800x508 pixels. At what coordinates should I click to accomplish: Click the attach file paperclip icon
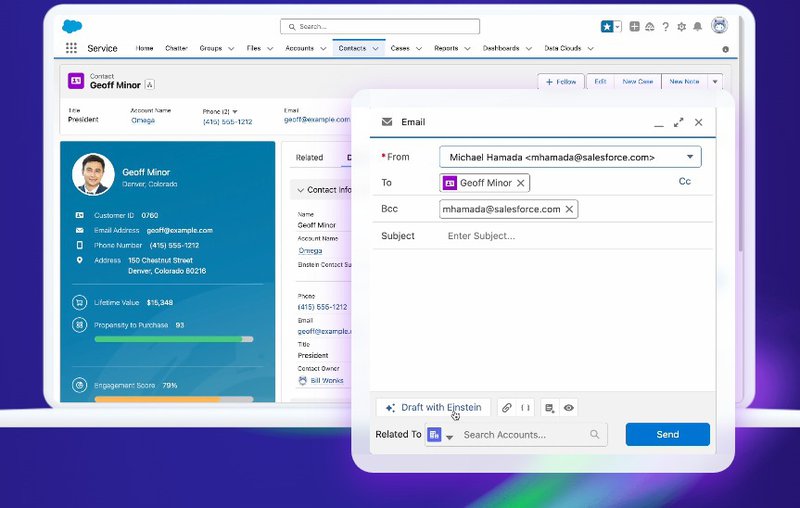pyautogui.click(x=506, y=408)
